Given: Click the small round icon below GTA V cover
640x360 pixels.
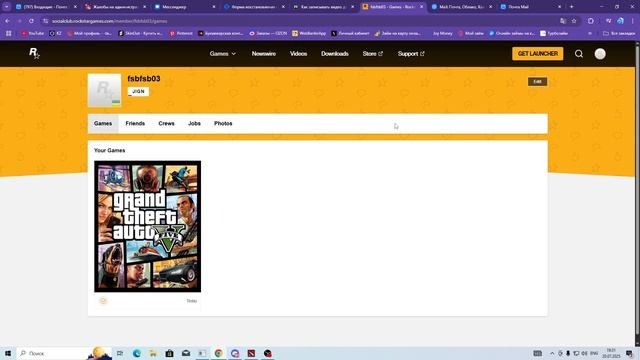Looking at the screenshot, I should coord(103,301).
